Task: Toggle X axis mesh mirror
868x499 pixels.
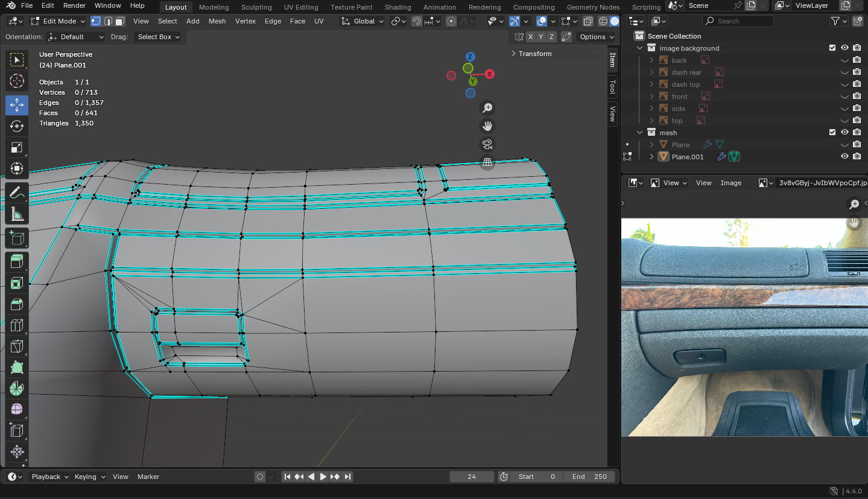Action: (530, 37)
